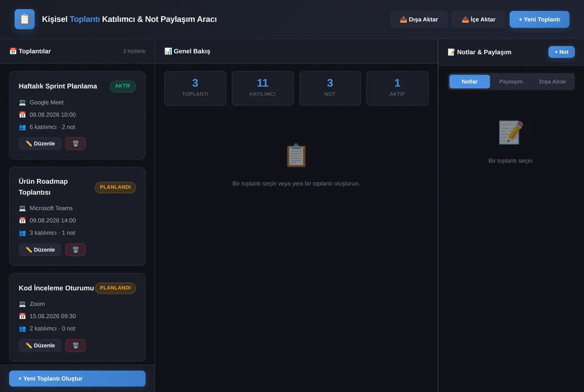This screenshot has width=584, height=392.
Task: Click the Notlar & Paylaşım heading
Action: click(x=479, y=52)
